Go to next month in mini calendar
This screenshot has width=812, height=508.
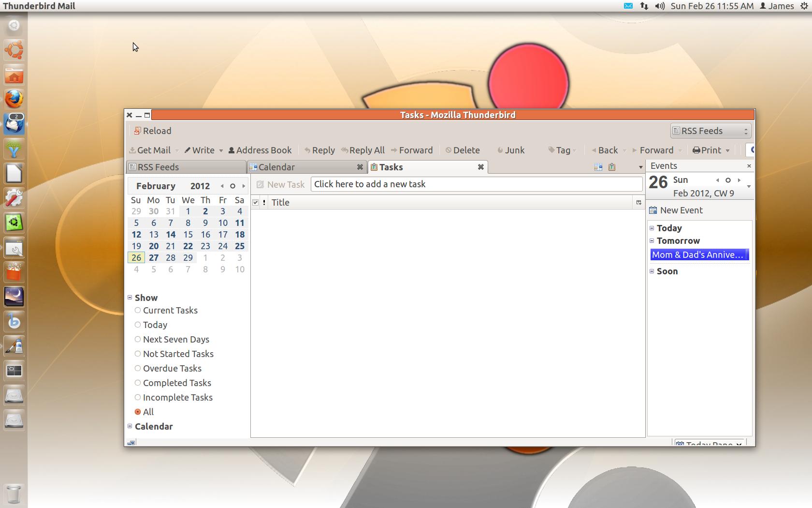click(x=244, y=186)
